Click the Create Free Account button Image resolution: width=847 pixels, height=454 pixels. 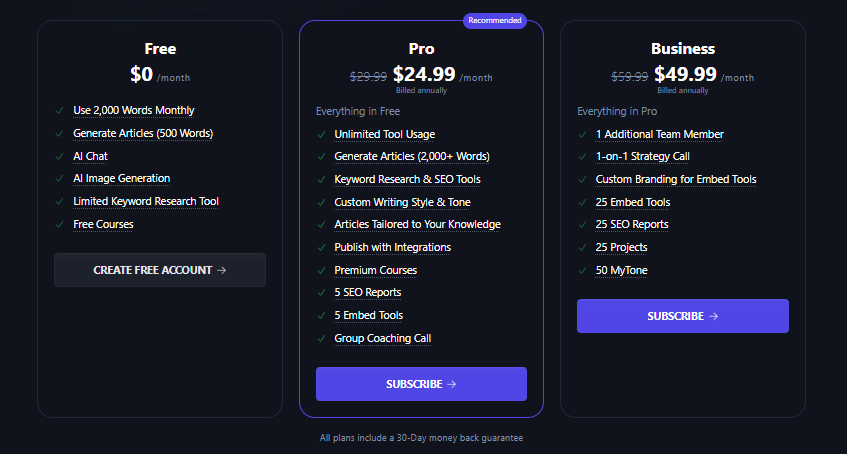coord(160,270)
